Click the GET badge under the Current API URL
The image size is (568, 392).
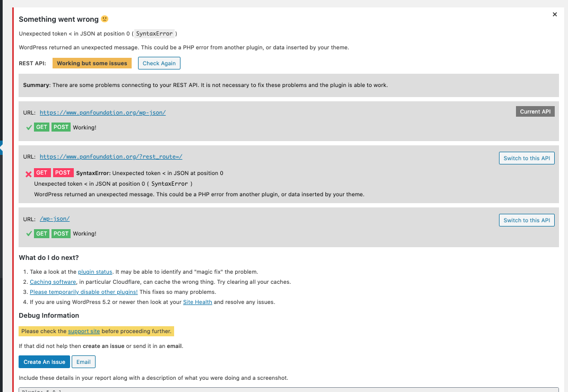point(42,127)
